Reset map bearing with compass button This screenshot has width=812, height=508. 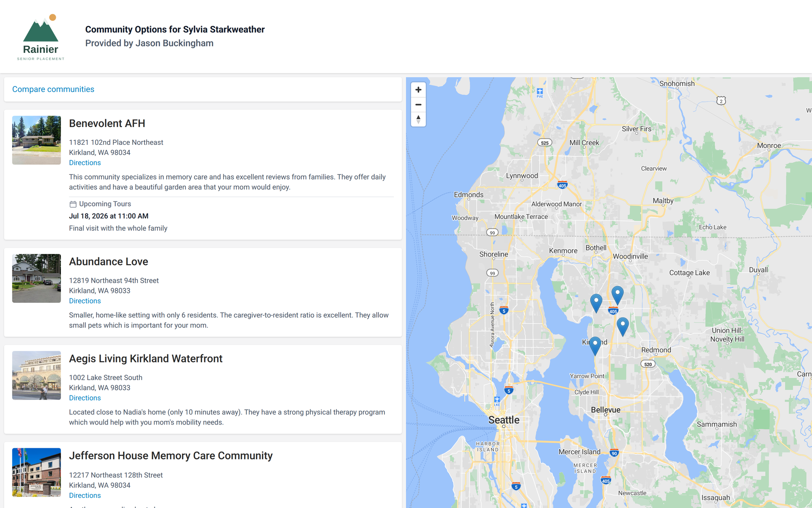click(418, 119)
